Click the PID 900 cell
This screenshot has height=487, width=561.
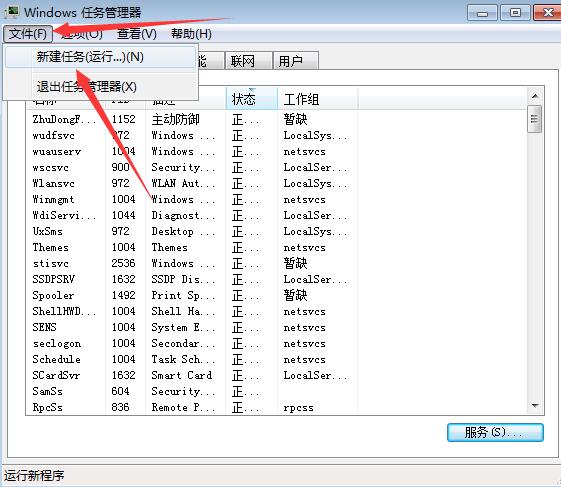coord(120,167)
